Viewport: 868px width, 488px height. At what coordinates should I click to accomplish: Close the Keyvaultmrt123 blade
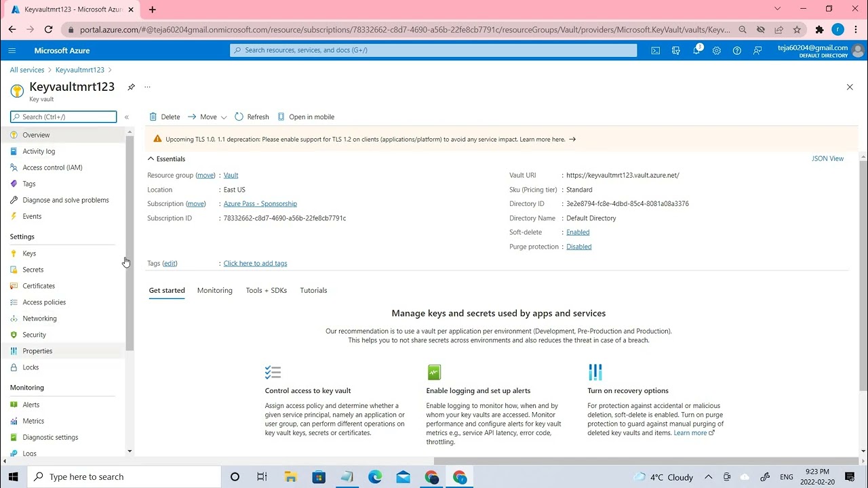coord(850,87)
